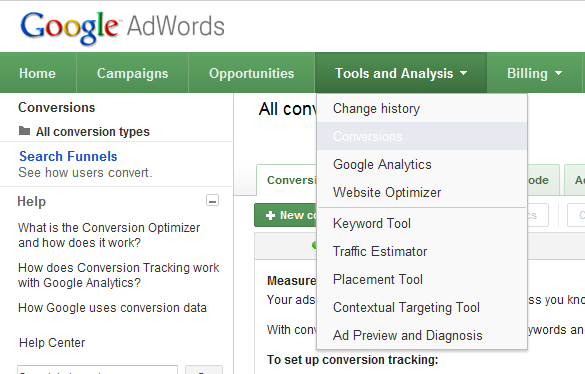585x374 pixels.
Task: Open the Traffic Estimator
Action: (422, 251)
